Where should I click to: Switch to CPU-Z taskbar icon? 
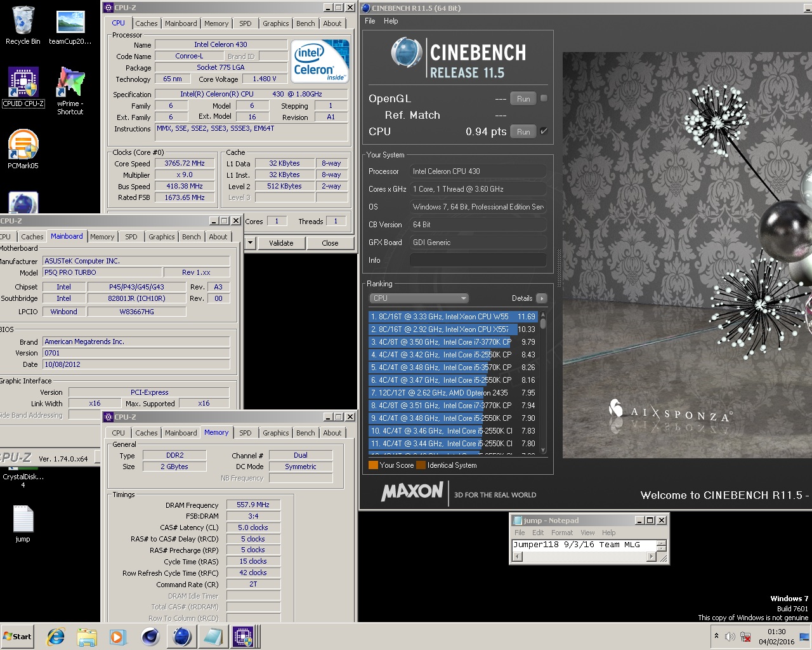click(244, 637)
